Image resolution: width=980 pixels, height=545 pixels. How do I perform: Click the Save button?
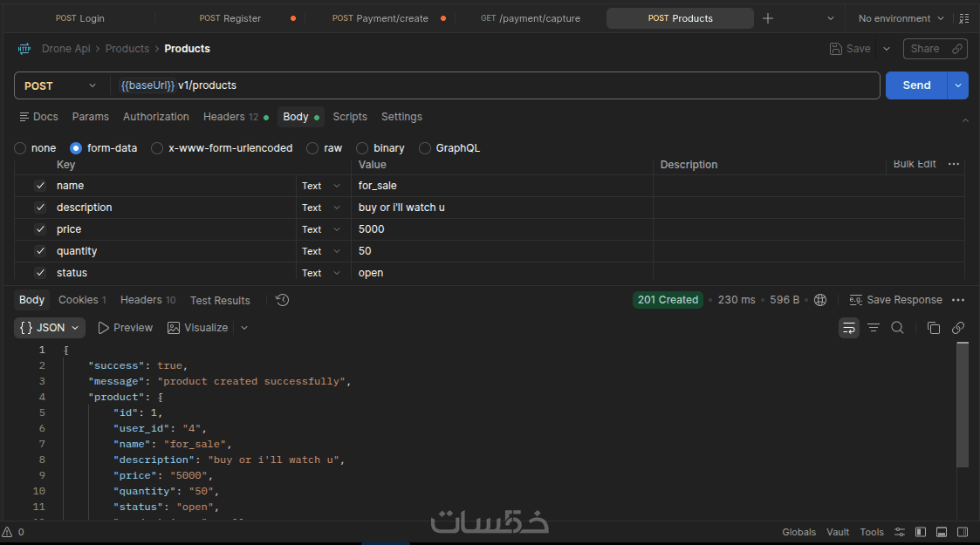tap(850, 49)
